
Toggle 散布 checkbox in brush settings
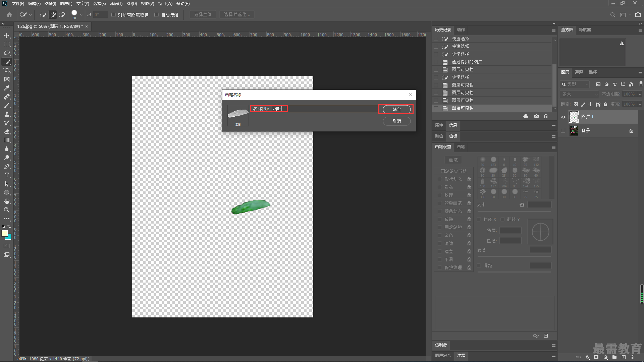click(440, 187)
